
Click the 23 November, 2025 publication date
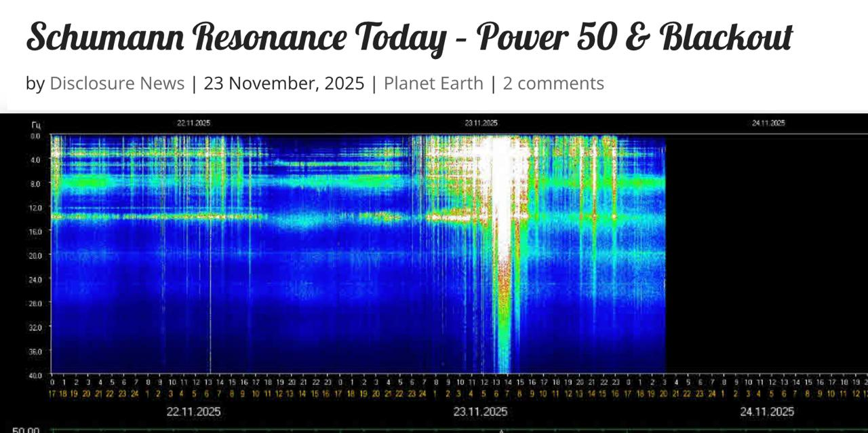click(284, 83)
